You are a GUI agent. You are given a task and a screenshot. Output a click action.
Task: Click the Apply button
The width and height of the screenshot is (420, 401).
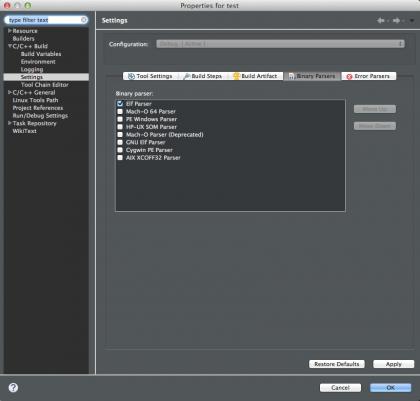point(394,364)
